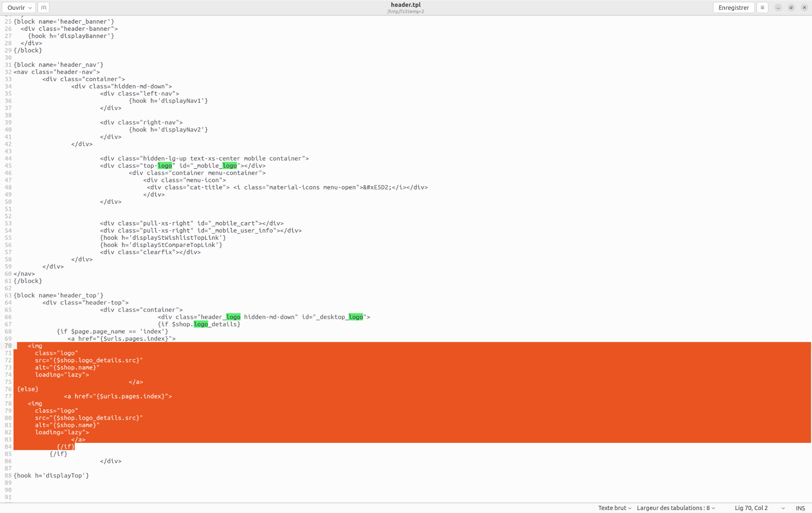Close the header.tpl window
Image resolution: width=812 pixels, height=513 pixels.
(804, 8)
